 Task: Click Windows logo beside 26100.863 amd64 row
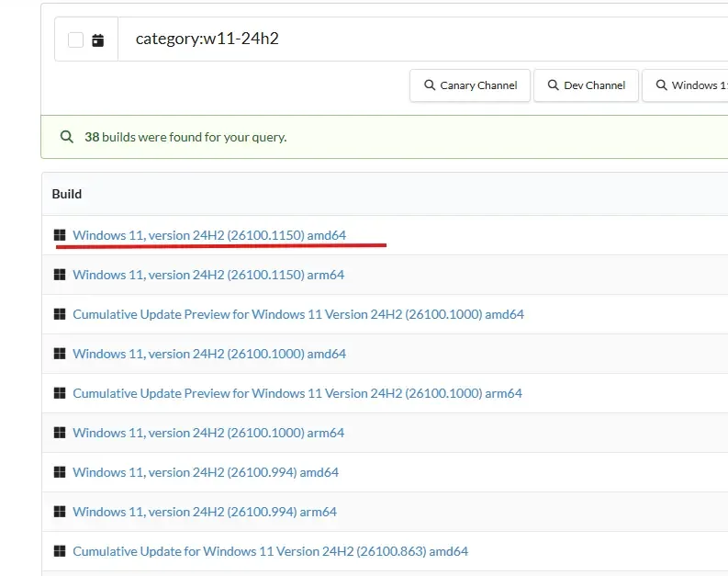click(60, 551)
